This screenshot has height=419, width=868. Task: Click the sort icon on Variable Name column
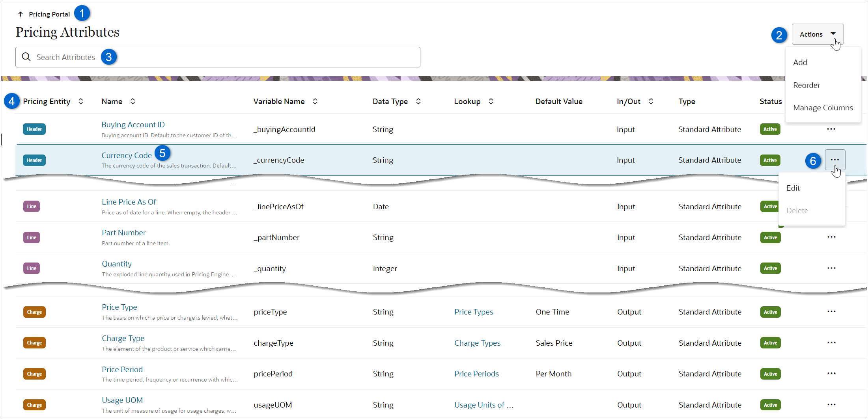pos(315,101)
